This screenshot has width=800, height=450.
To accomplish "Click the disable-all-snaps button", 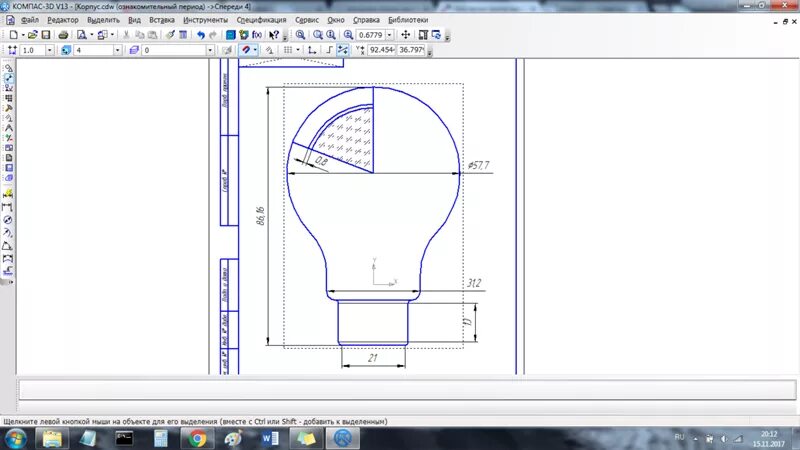I will click(x=269, y=50).
